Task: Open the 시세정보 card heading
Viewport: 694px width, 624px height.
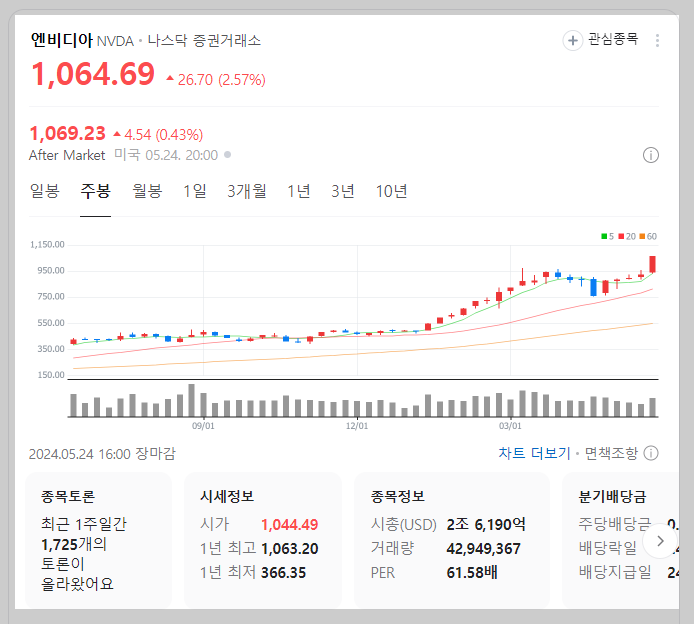Action: (x=227, y=496)
